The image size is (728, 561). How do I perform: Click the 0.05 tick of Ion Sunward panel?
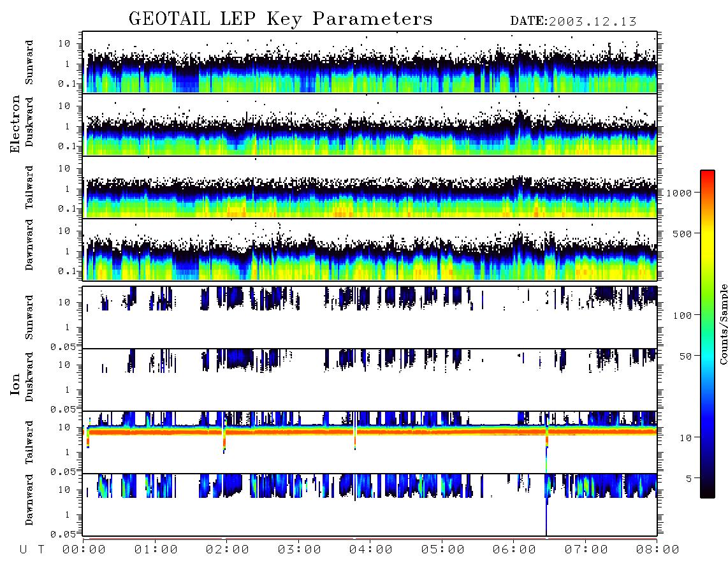click(62, 347)
